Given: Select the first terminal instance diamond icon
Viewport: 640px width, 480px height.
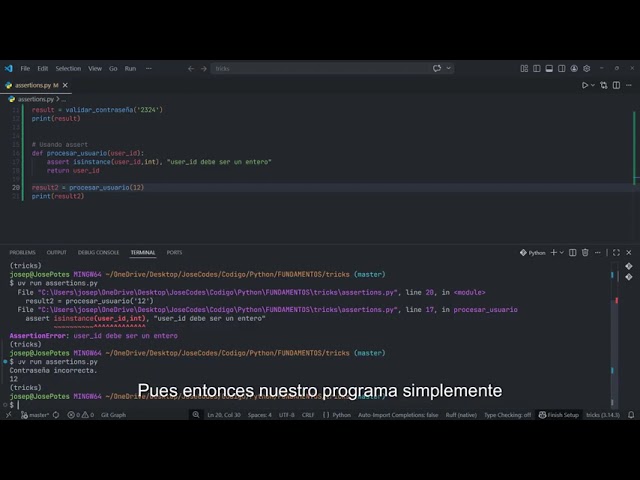Looking at the screenshot, I should tap(629, 266).
